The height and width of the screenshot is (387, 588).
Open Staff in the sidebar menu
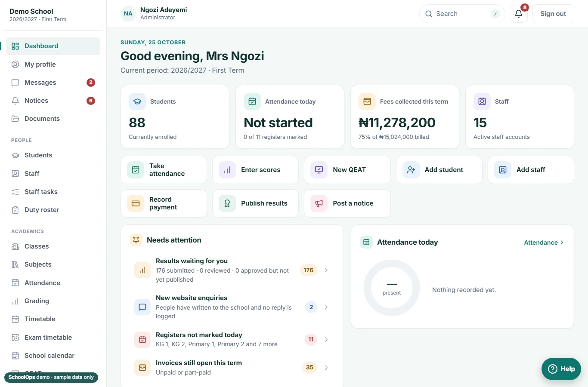[53, 174]
